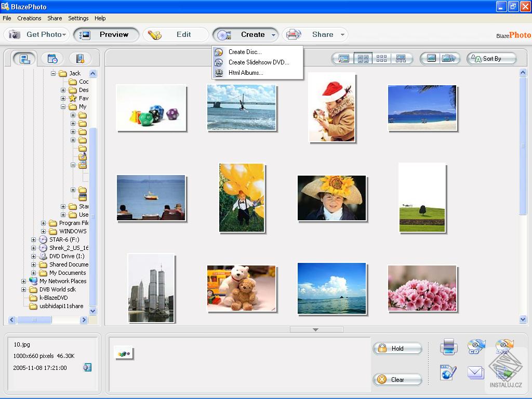532x399 pixels.
Task: Click the DVD burn icon in share panel
Action: [x=503, y=345]
